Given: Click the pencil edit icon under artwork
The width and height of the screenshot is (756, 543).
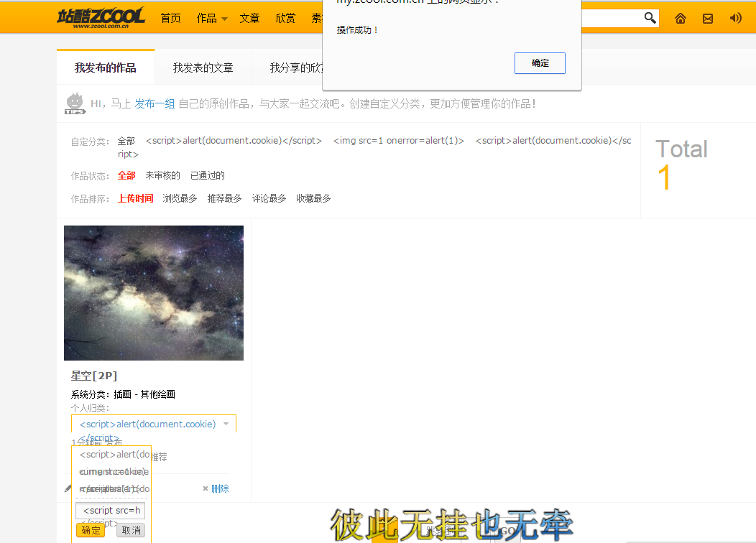Looking at the screenshot, I should pos(68,488).
